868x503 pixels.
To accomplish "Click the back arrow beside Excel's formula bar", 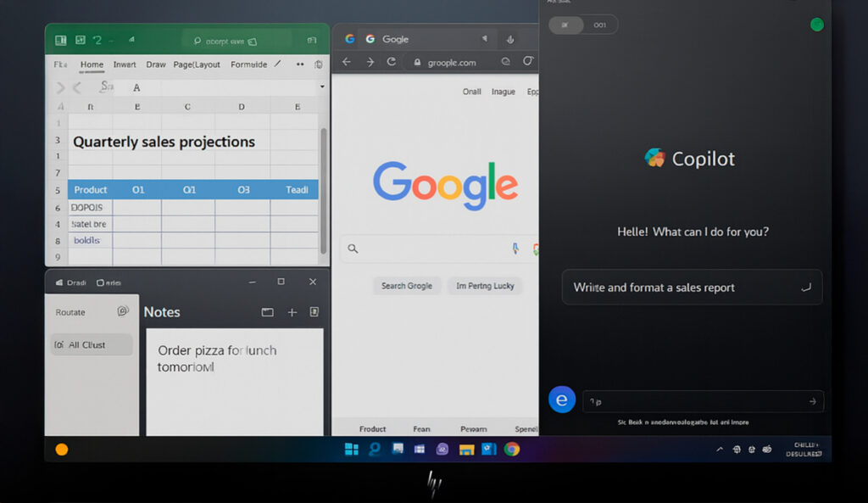I will [x=77, y=87].
